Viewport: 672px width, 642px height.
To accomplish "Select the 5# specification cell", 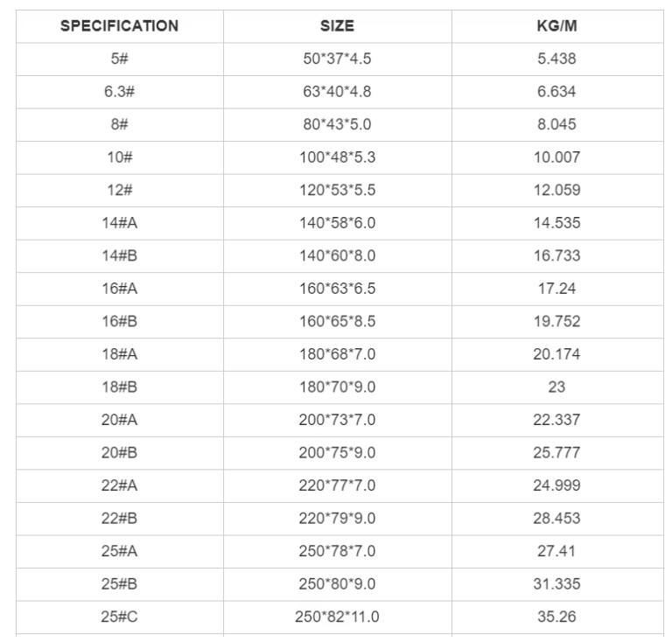I will coord(119,59).
